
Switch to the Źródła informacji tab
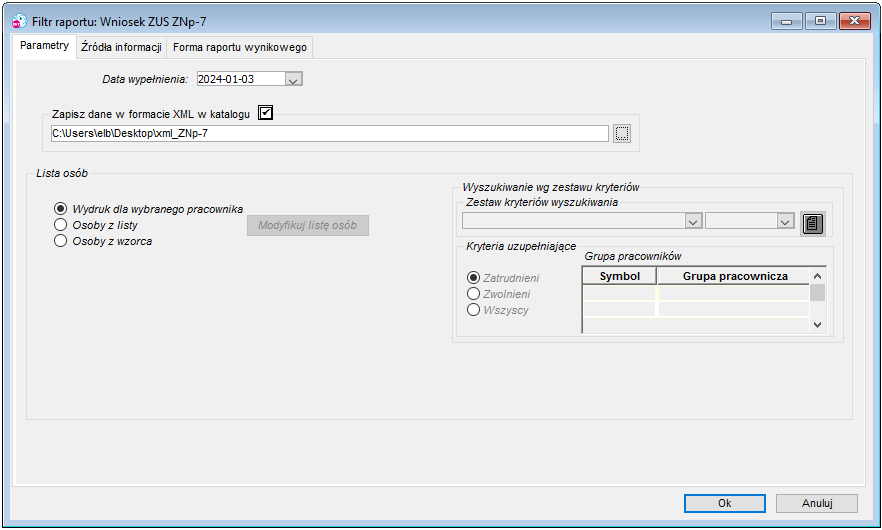pos(122,47)
